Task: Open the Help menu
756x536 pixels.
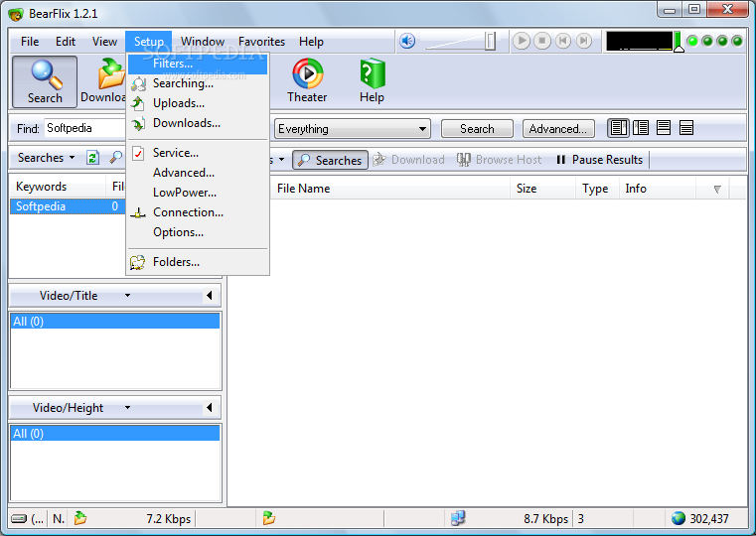Action: 311,42
